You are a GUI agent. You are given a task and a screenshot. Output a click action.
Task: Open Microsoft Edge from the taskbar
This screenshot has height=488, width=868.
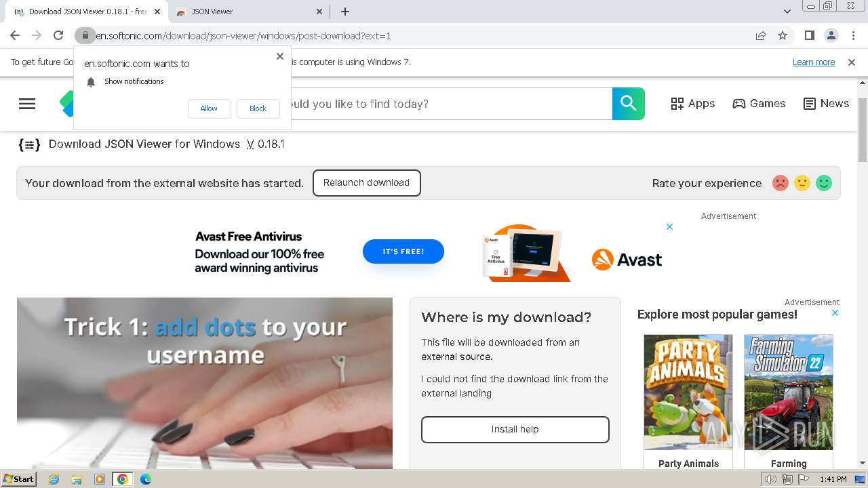[146, 479]
